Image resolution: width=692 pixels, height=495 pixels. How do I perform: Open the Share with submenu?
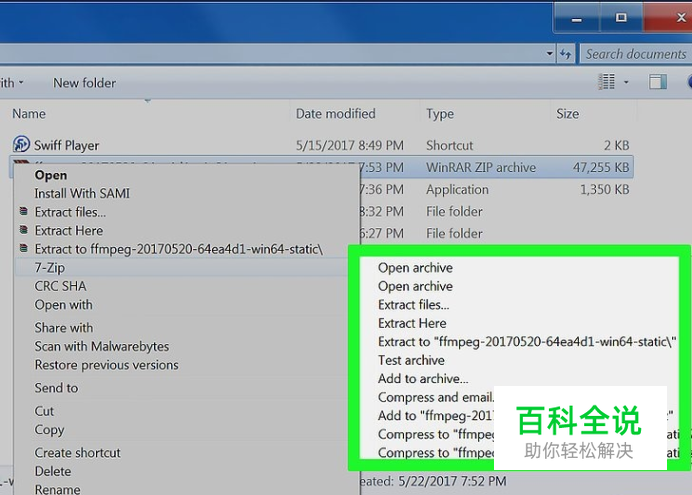point(64,328)
